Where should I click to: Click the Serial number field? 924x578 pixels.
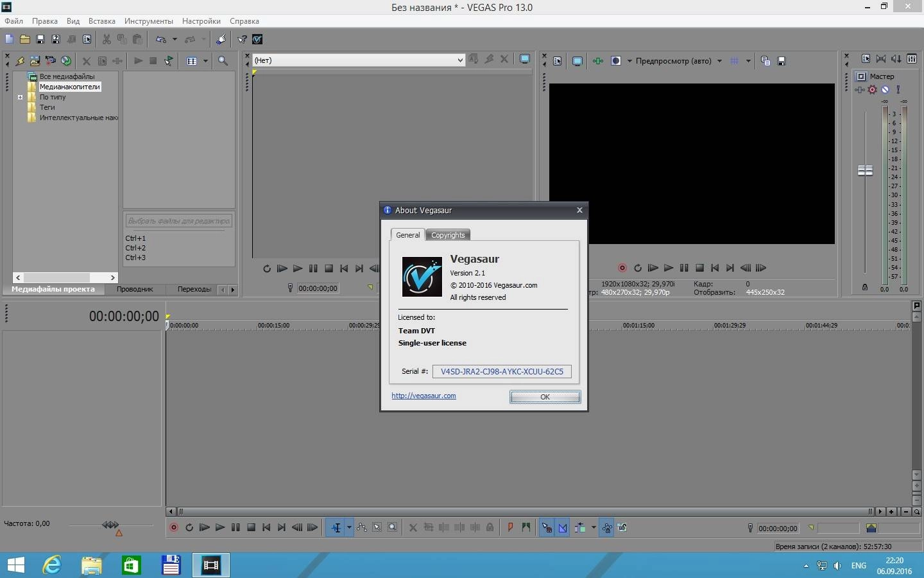pos(502,371)
